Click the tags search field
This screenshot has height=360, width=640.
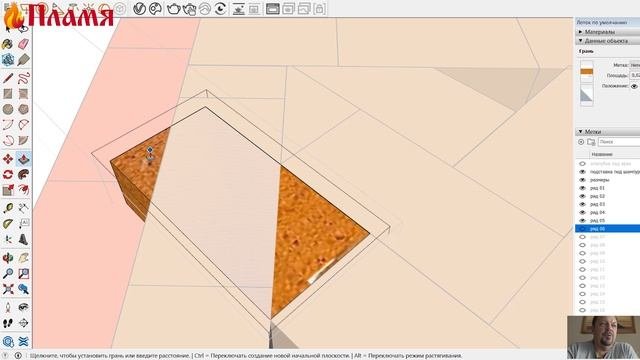coord(619,142)
